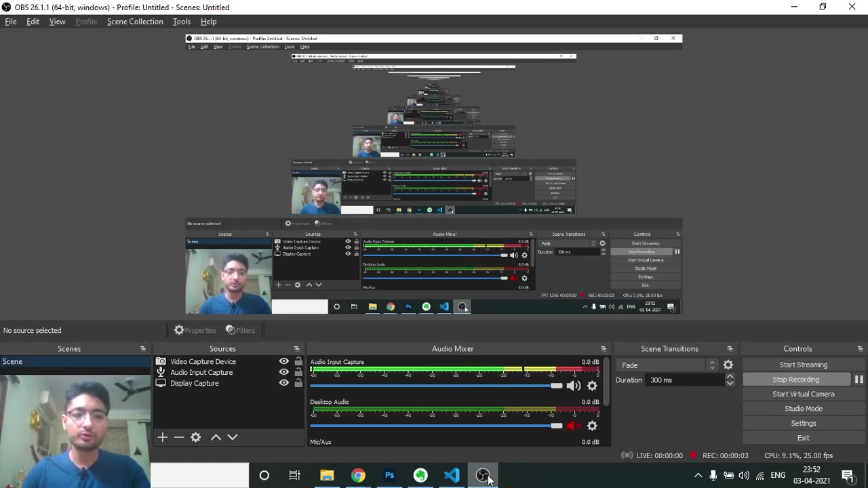Remove selected source with minus icon
Image resolution: width=868 pixels, height=488 pixels.
point(179,437)
